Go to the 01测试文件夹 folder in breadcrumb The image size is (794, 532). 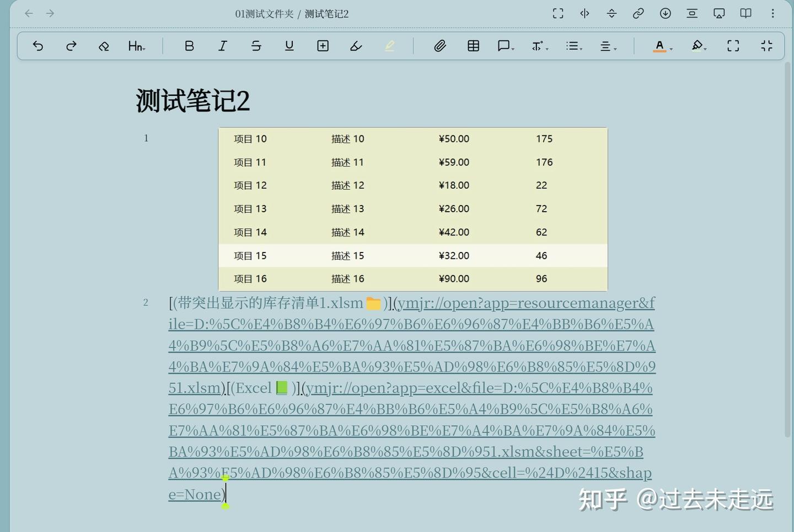(x=264, y=13)
